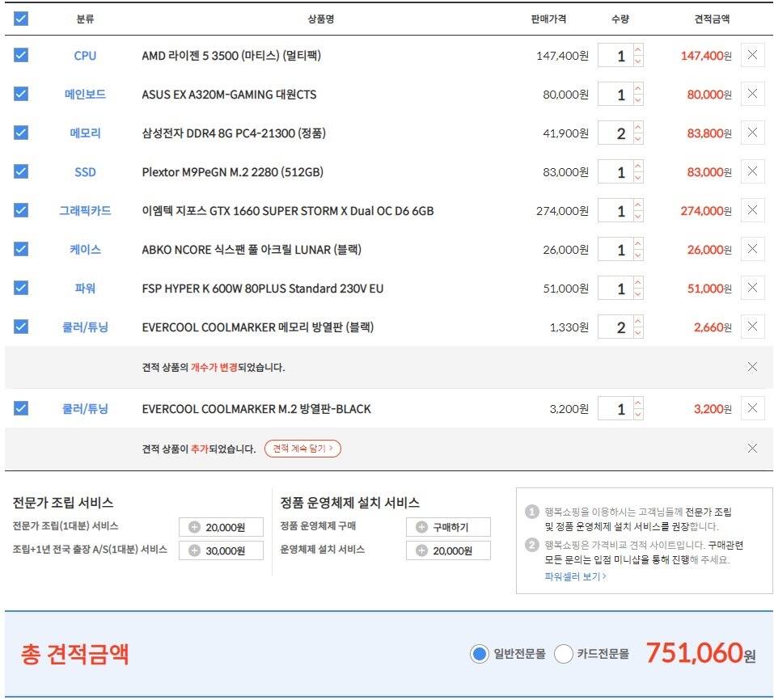This screenshot has height=700, width=774.
Task: Increase 메인보드 quantity with up arrow
Action: (x=638, y=88)
